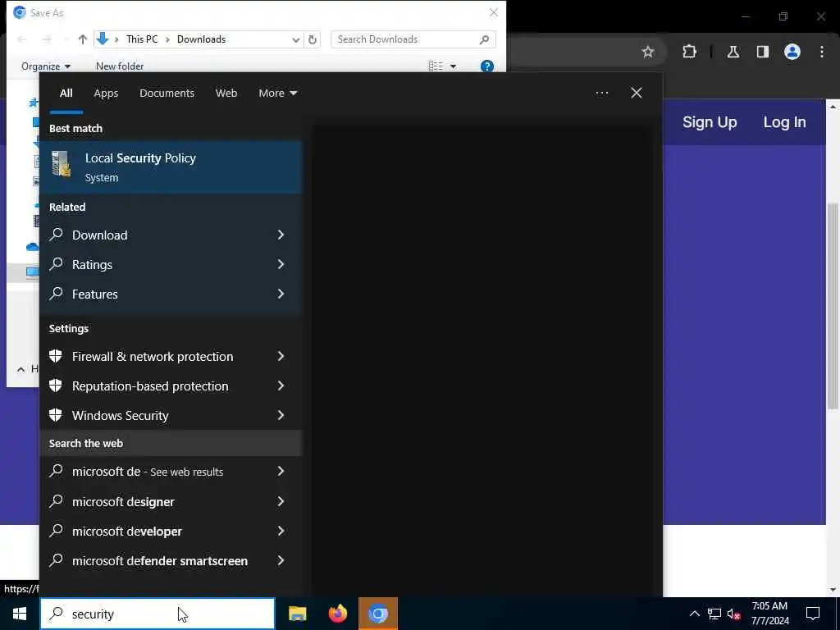Click the taskbar search box with security
Viewport: 840px width, 630px height.
tap(157, 614)
